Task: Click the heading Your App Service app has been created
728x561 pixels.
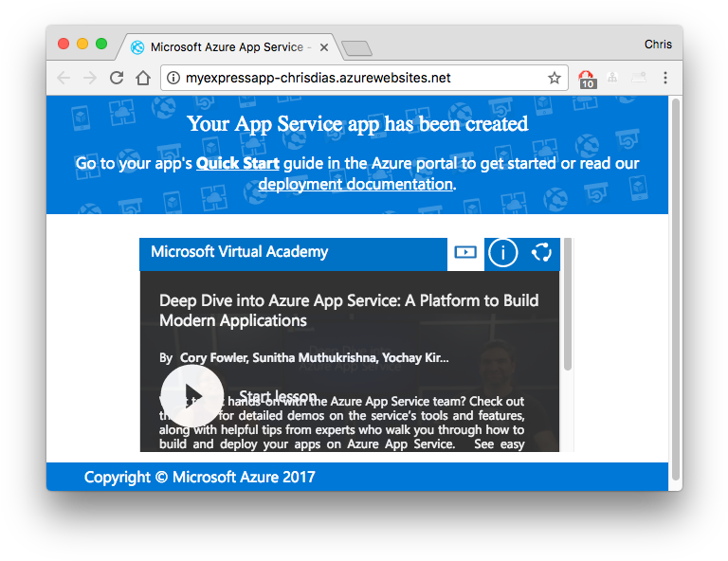Action: point(357,124)
